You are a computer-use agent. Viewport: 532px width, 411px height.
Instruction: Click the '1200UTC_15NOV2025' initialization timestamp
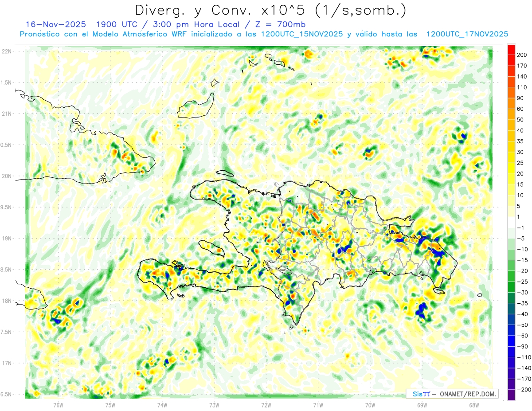click(302, 34)
